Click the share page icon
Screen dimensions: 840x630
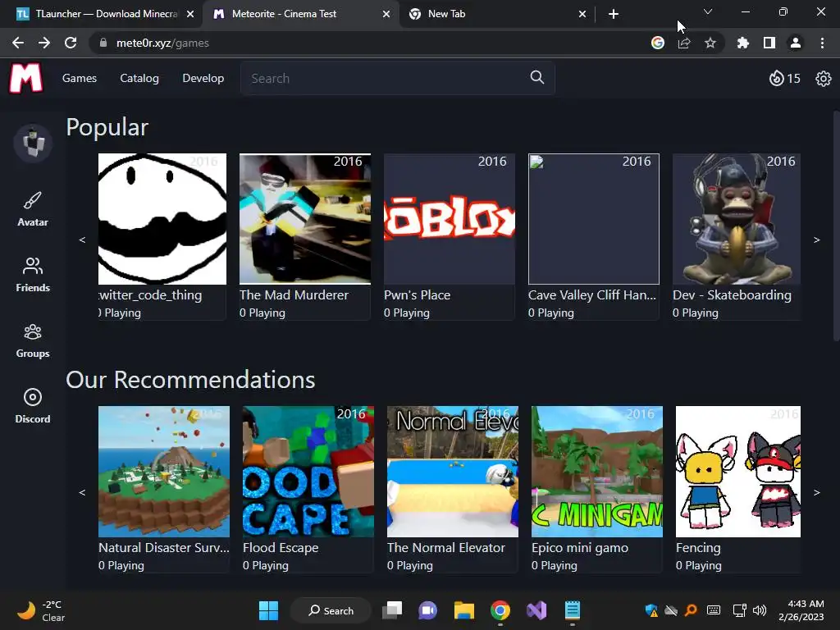coord(684,43)
